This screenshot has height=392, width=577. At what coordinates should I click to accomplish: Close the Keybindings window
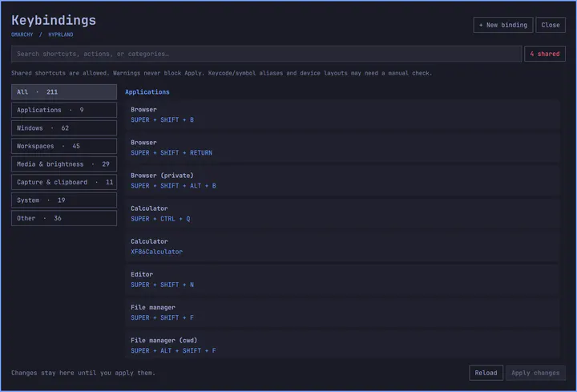pyautogui.click(x=550, y=25)
